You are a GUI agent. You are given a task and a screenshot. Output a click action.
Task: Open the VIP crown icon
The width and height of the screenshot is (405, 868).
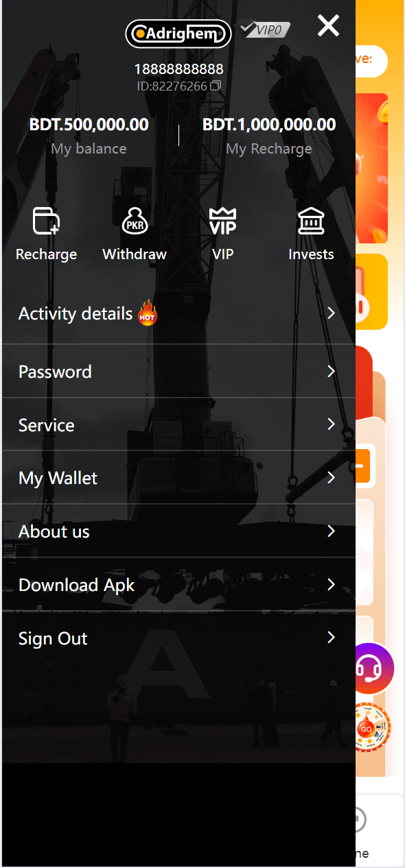pyautogui.click(x=222, y=221)
